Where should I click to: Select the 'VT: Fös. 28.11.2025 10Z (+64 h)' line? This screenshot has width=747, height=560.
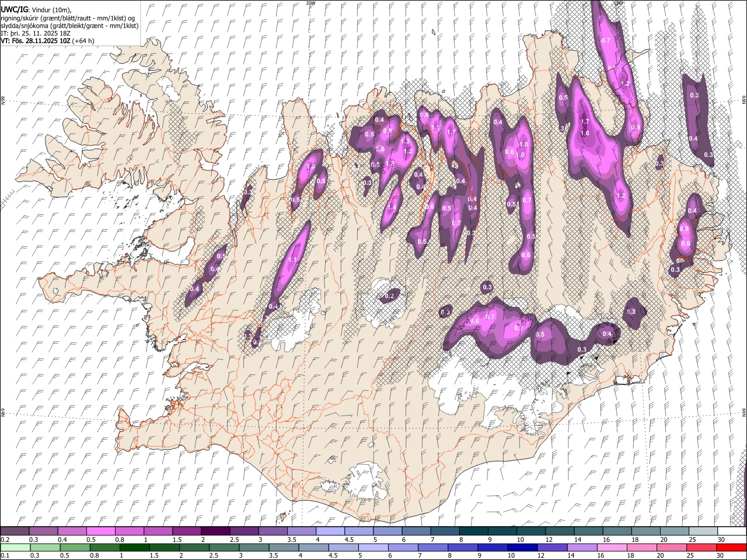click(x=47, y=41)
